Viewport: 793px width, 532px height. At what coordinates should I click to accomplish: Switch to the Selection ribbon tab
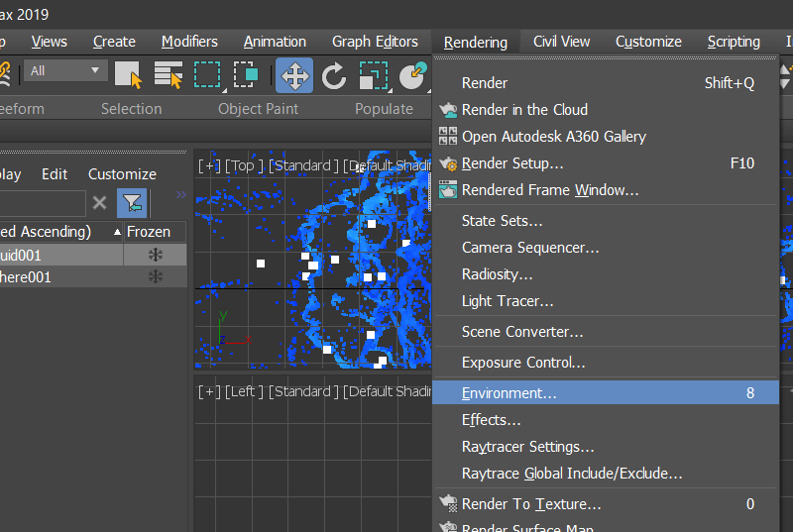[132, 109]
